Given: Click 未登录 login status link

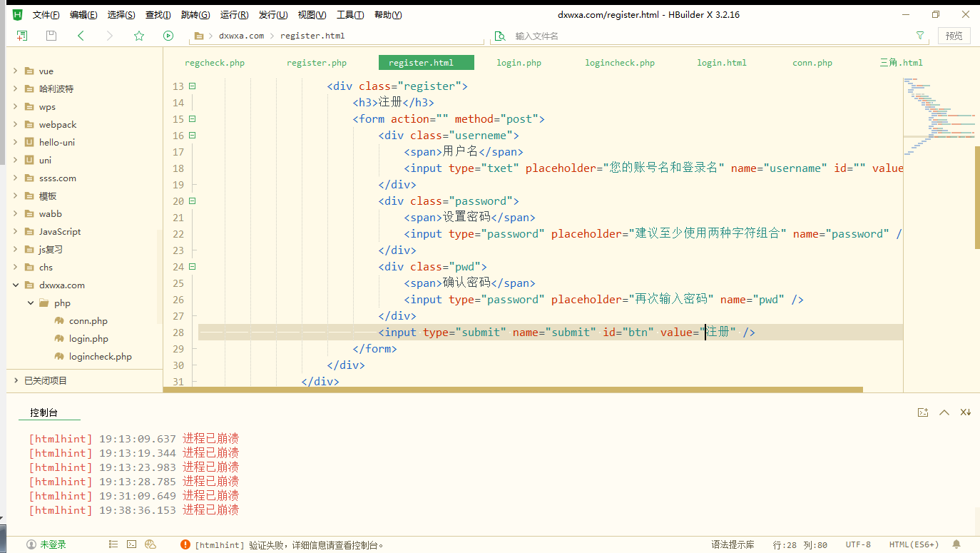Looking at the screenshot, I should click(x=53, y=544).
